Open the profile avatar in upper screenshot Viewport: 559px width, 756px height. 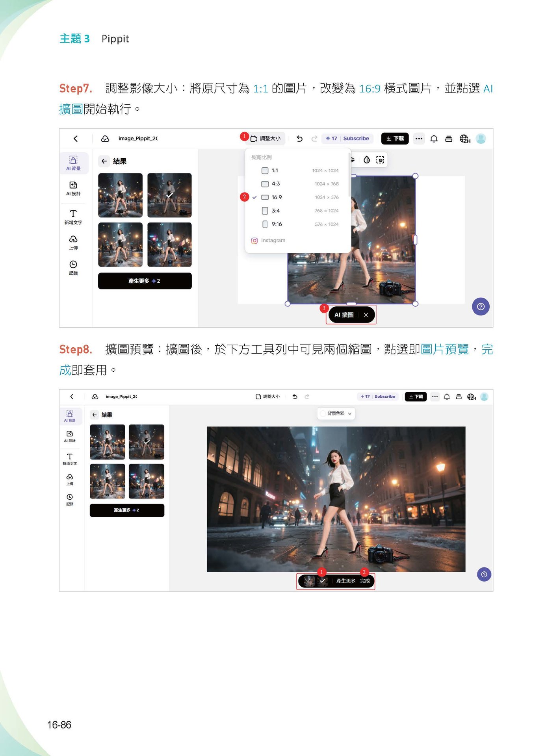click(481, 139)
